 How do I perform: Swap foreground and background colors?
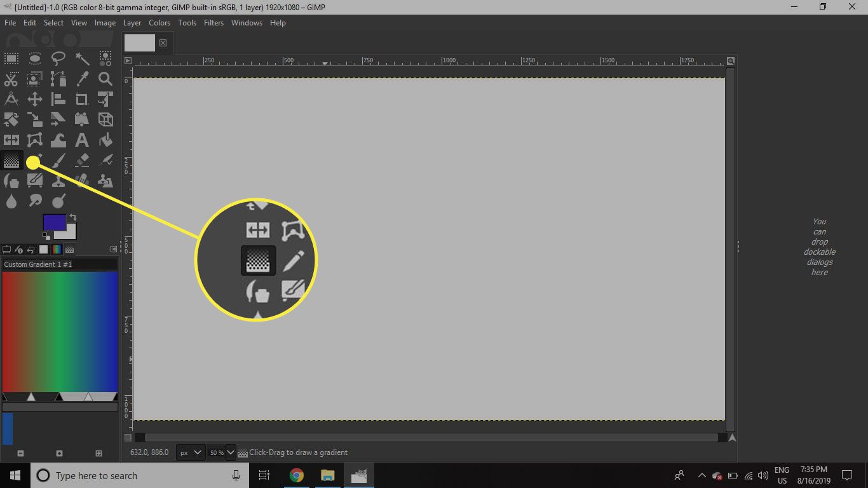pyautogui.click(x=73, y=217)
